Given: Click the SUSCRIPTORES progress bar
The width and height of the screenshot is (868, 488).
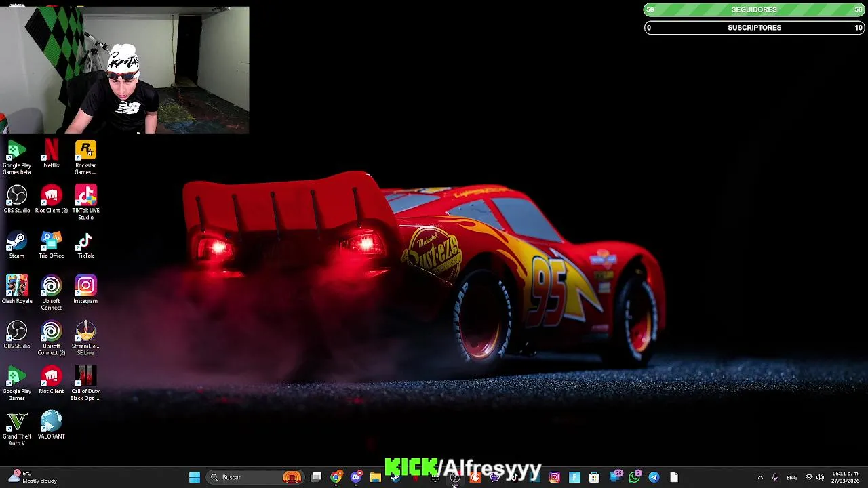Looking at the screenshot, I should [754, 28].
